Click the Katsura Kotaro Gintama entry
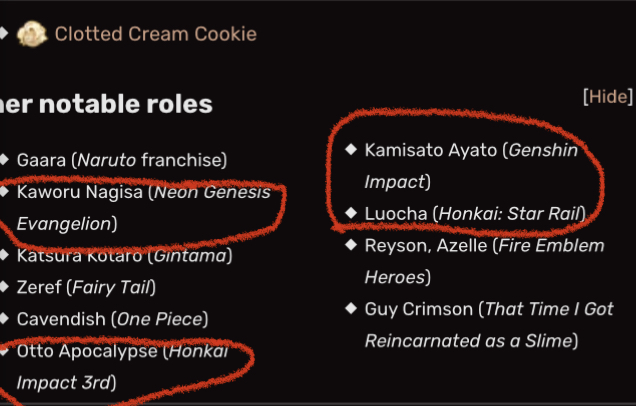 (x=125, y=256)
